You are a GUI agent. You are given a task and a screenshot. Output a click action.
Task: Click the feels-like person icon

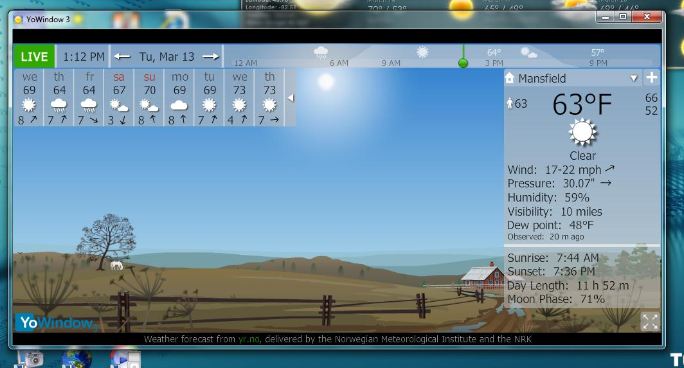coord(510,103)
